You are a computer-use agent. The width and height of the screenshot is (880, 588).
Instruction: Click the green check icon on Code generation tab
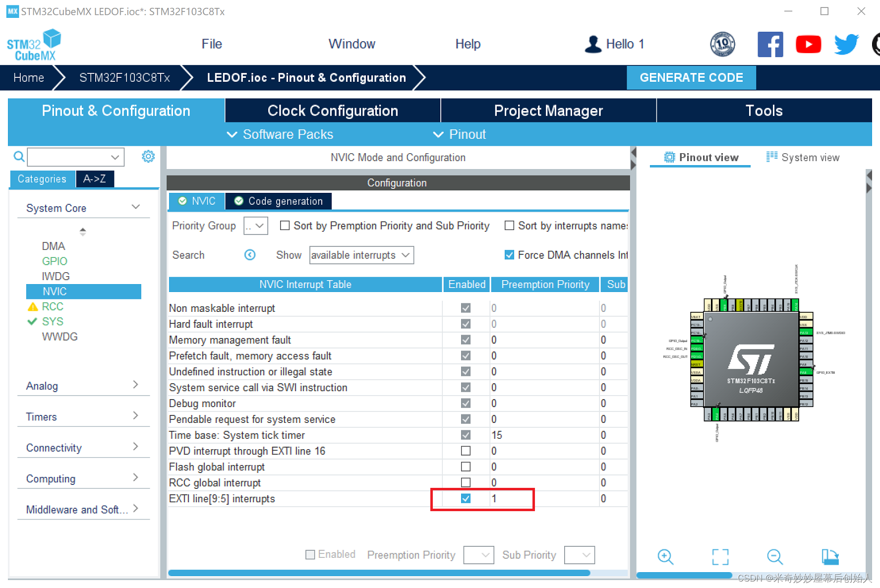(238, 201)
